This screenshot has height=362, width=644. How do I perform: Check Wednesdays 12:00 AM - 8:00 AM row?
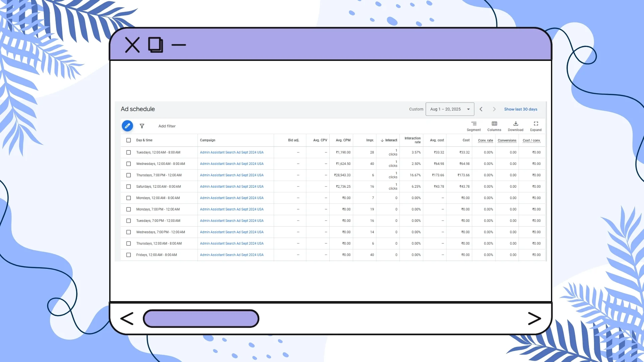tap(128, 164)
